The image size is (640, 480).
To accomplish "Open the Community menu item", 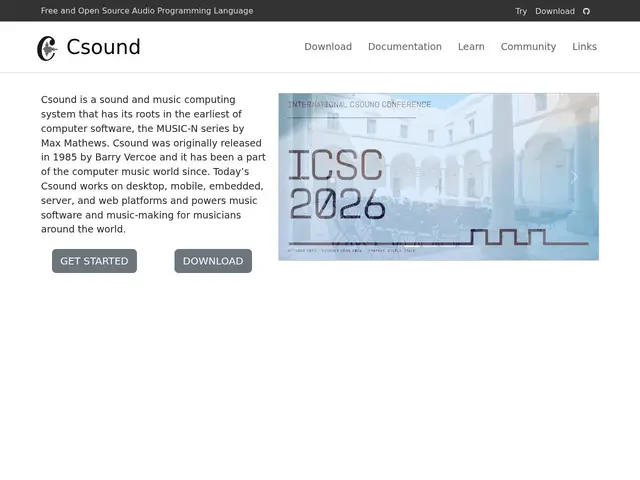I will pyautogui.click(x=528, y=47).
